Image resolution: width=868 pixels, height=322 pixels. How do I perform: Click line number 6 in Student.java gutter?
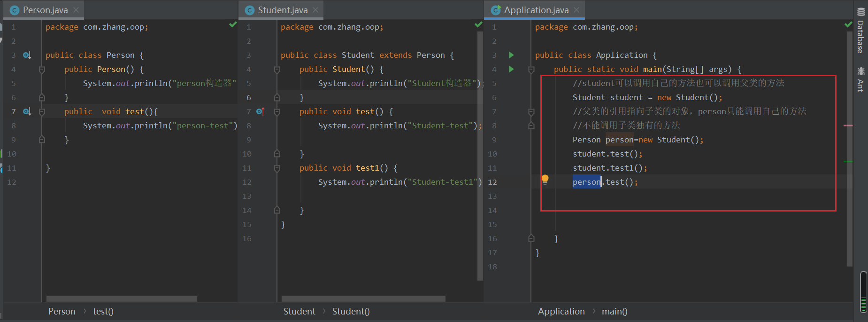click(x=249, y=97)
